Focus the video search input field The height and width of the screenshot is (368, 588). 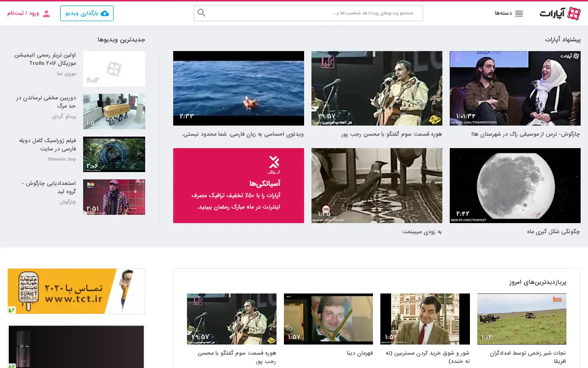(308, 13)
